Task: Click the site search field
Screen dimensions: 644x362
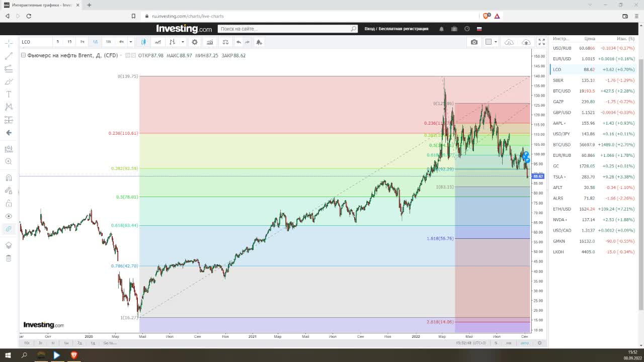Action: (287, 29)
